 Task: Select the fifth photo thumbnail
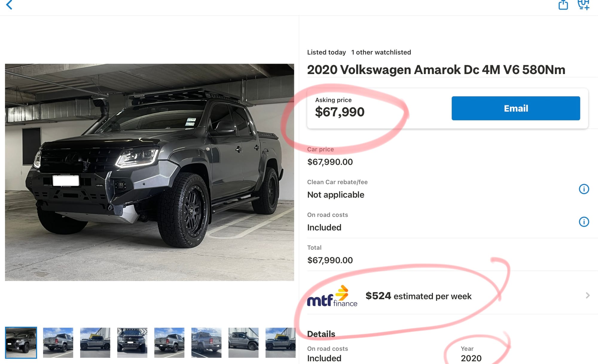[x=169, y=343]
